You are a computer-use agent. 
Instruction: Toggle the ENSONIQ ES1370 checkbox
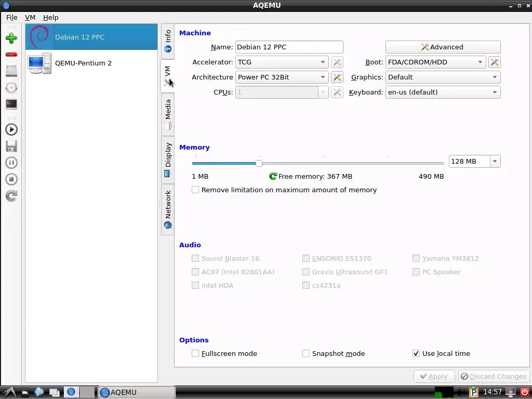(305, 258)
